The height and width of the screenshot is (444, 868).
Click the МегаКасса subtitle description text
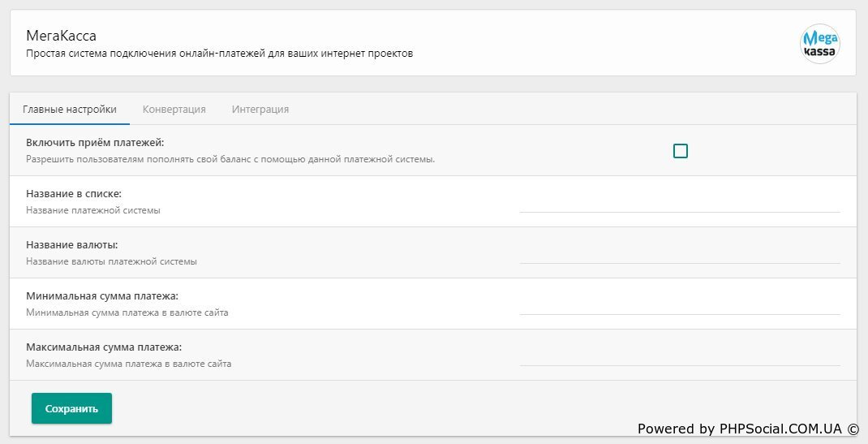[x=219, y=54]
